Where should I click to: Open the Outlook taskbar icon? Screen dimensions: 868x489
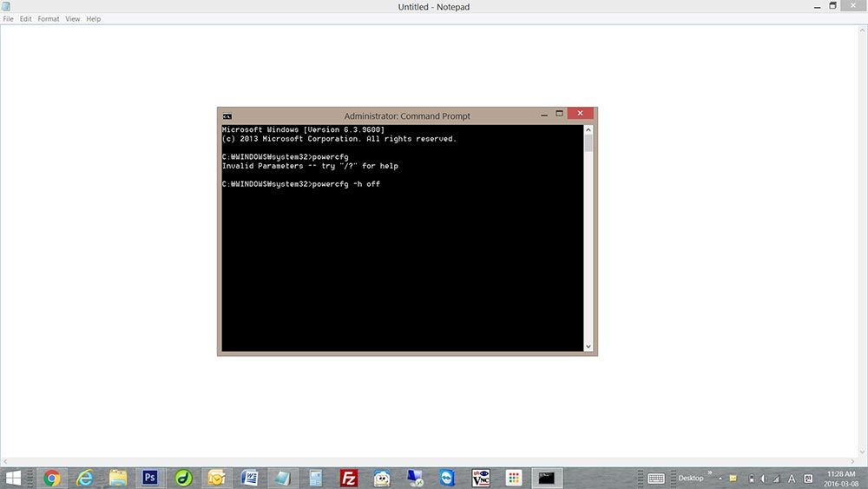(x=216, y=478)
